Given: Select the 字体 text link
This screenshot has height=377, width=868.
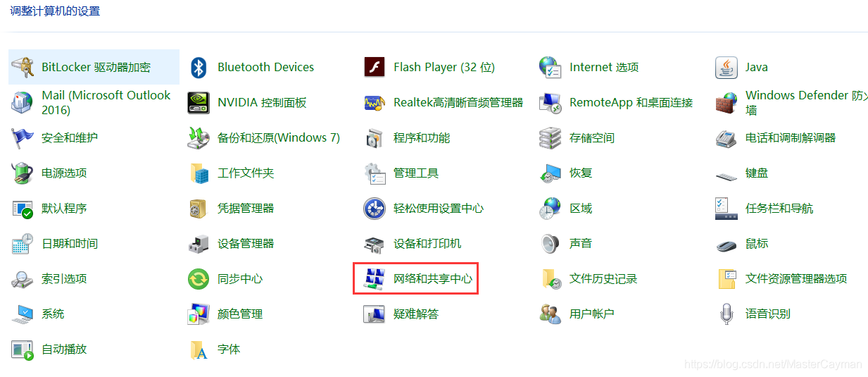Looking at the screenshot, I should click(x=229, y=350).
